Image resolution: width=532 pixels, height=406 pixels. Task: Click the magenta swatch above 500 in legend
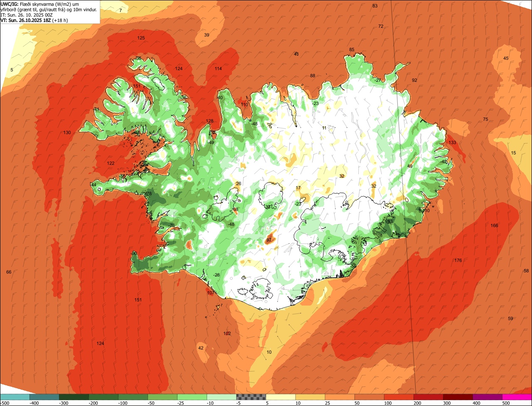click(517, 397)
